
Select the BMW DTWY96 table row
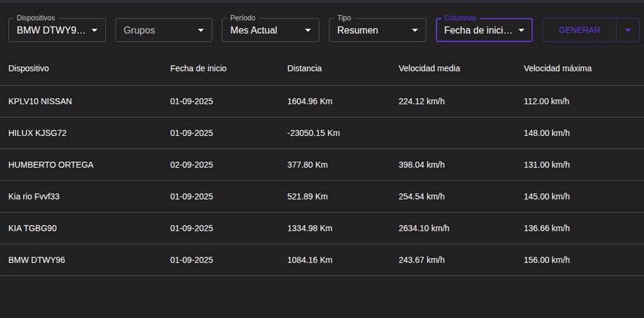[x=36, y=260]
